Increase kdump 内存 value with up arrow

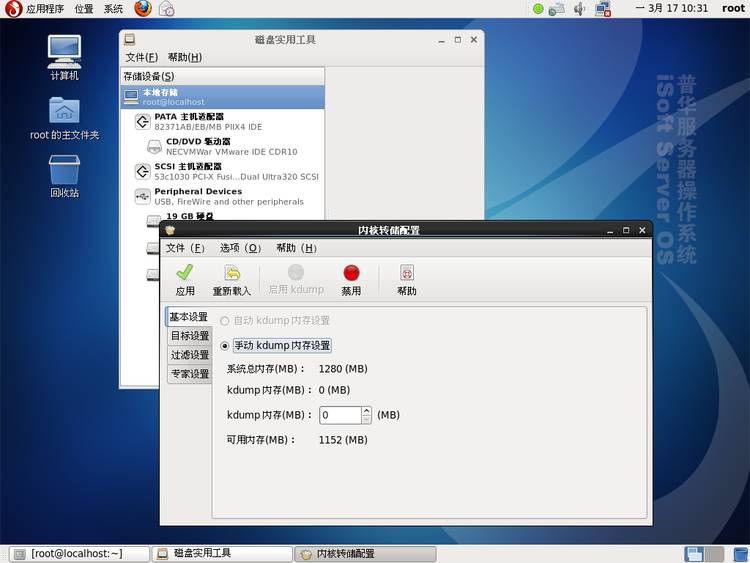tap(366, 410)
